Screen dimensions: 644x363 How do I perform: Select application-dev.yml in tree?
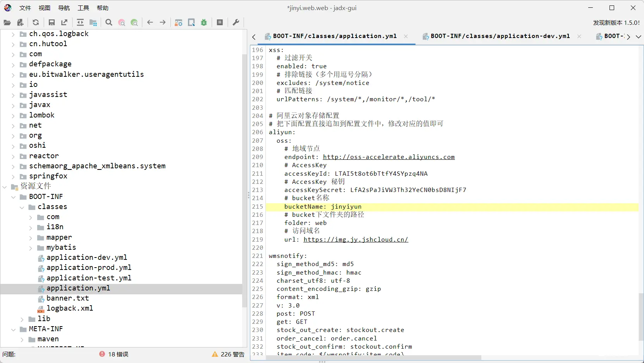pyautogui.click(x=87, y=258)
